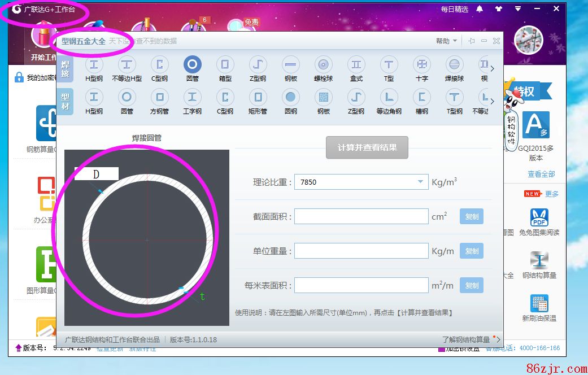
Task: Copy the 截面面积 value with 复制 button
Action: coord(472,216)
